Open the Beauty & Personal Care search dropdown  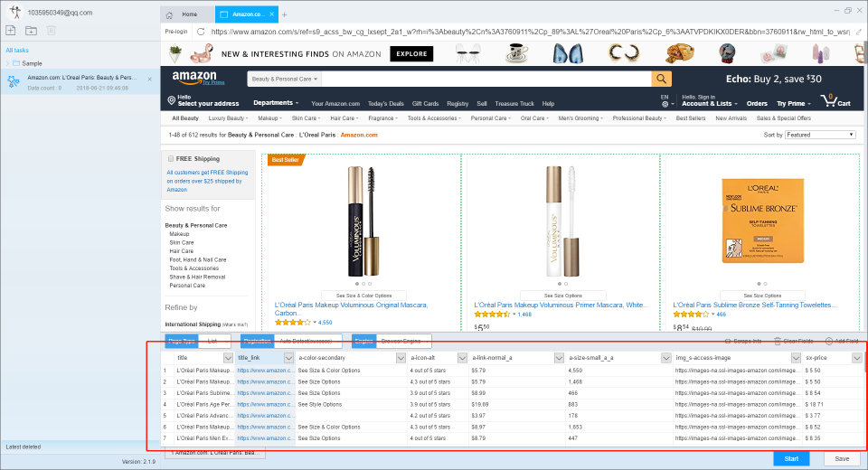pos(285,79)
